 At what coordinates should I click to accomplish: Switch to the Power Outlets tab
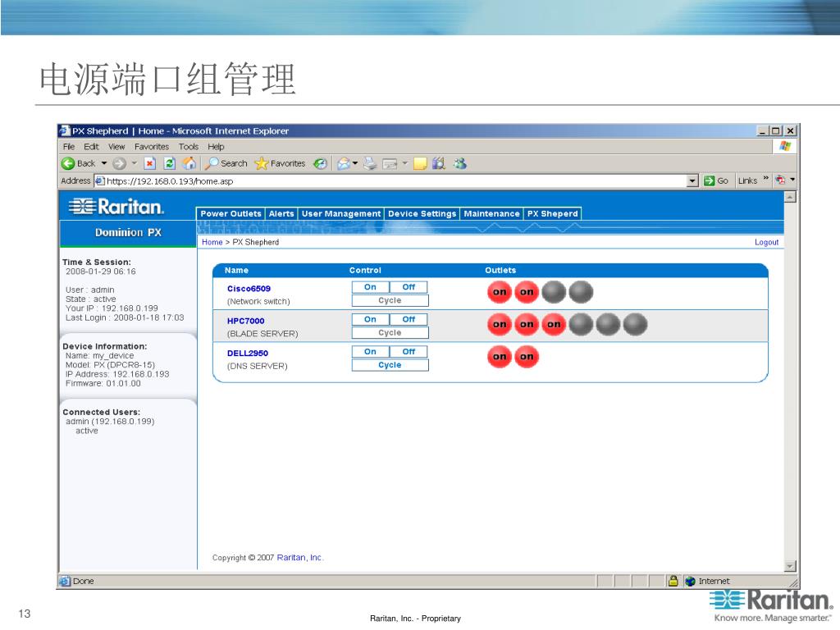click(231, 214)
